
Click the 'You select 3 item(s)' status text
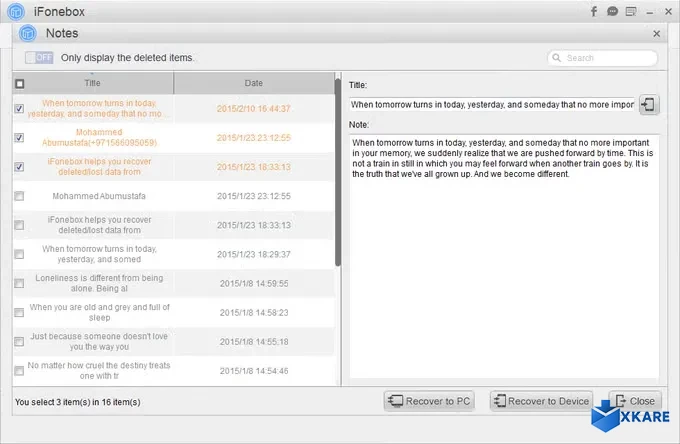point(78,402)
